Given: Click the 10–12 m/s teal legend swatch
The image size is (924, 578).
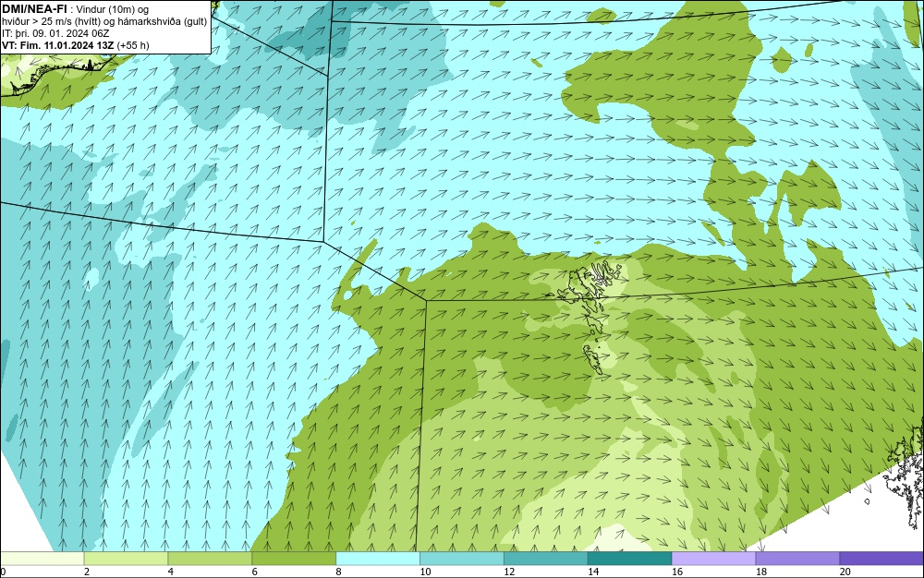Looking at the screenshot, I should click(x=461, y=558).
